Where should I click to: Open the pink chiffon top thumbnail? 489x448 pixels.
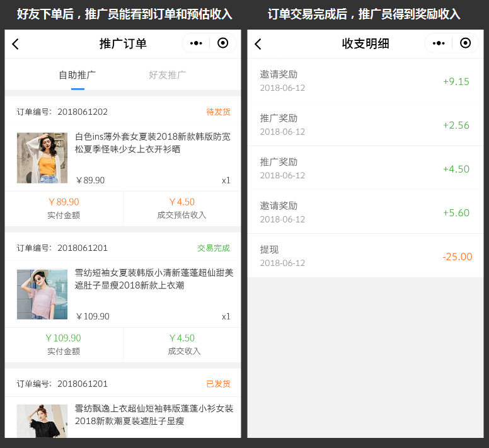tap(42, 294)
